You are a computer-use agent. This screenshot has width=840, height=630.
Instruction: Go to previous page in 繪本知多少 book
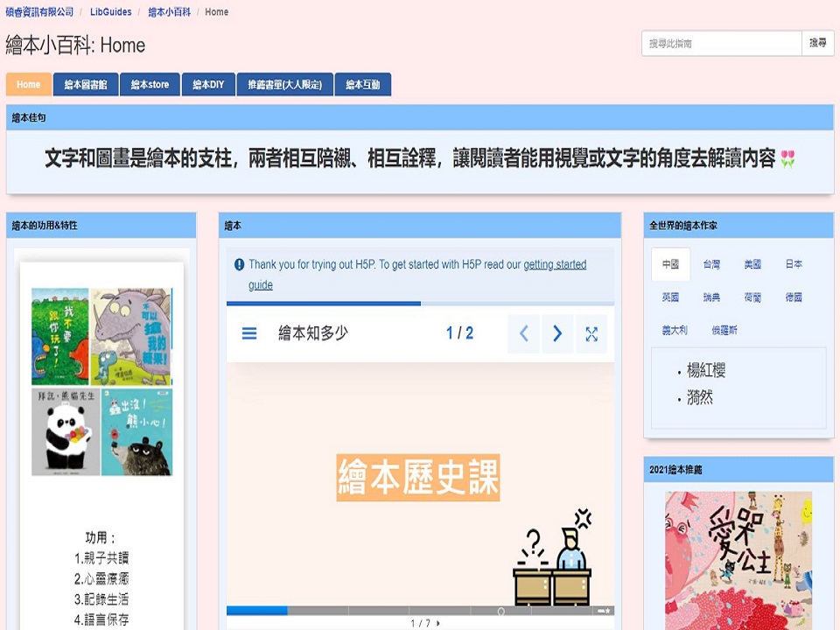pos(523,333)
